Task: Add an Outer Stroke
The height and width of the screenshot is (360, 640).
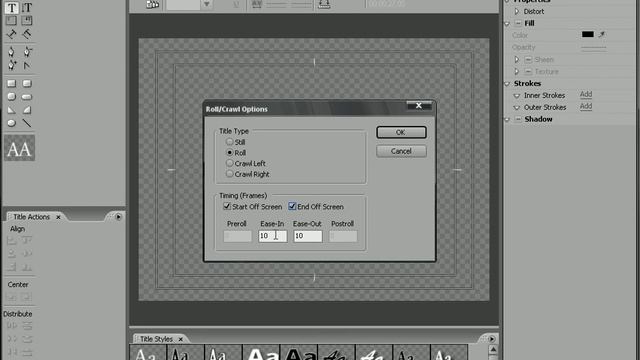Action: [x=586, y=106]
